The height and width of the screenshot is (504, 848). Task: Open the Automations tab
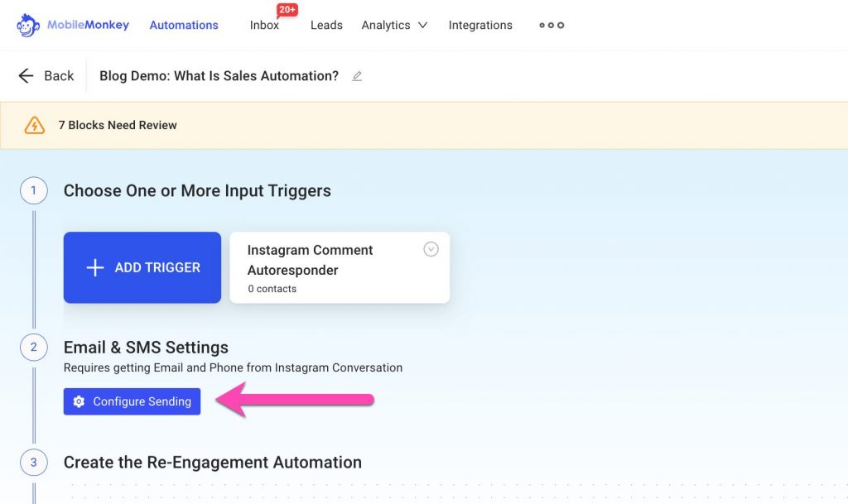(x=184, y=25)
